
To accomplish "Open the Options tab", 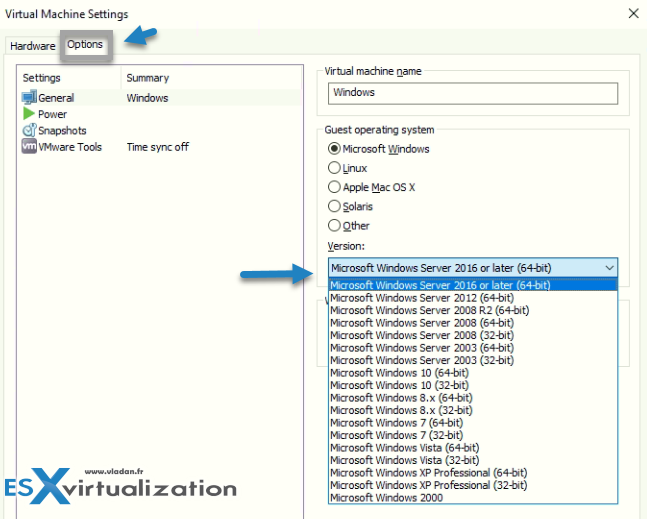I will pyautogui.click(x=85, y=45).
